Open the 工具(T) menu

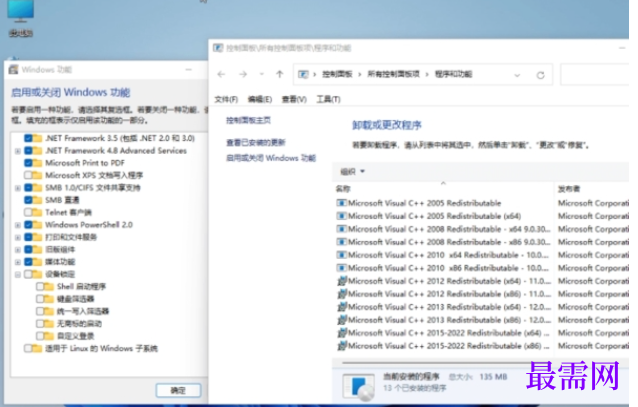[328, 99]
